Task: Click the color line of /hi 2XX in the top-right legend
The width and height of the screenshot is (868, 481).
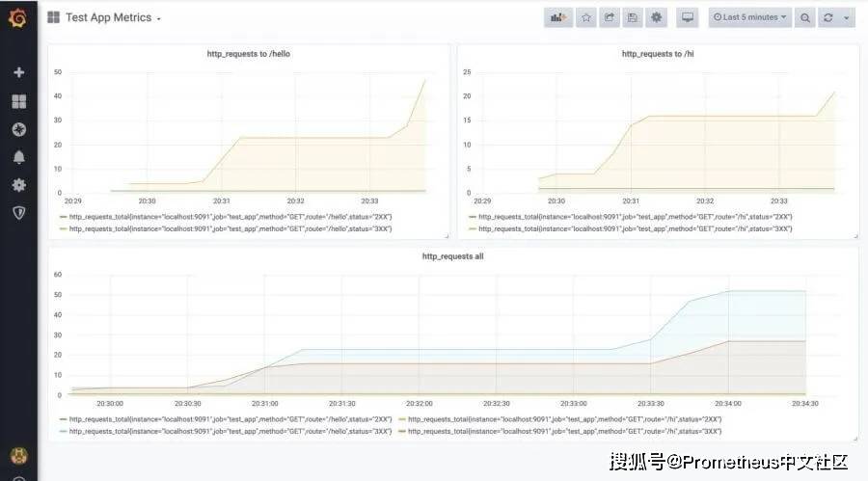Action: point(472,217)
